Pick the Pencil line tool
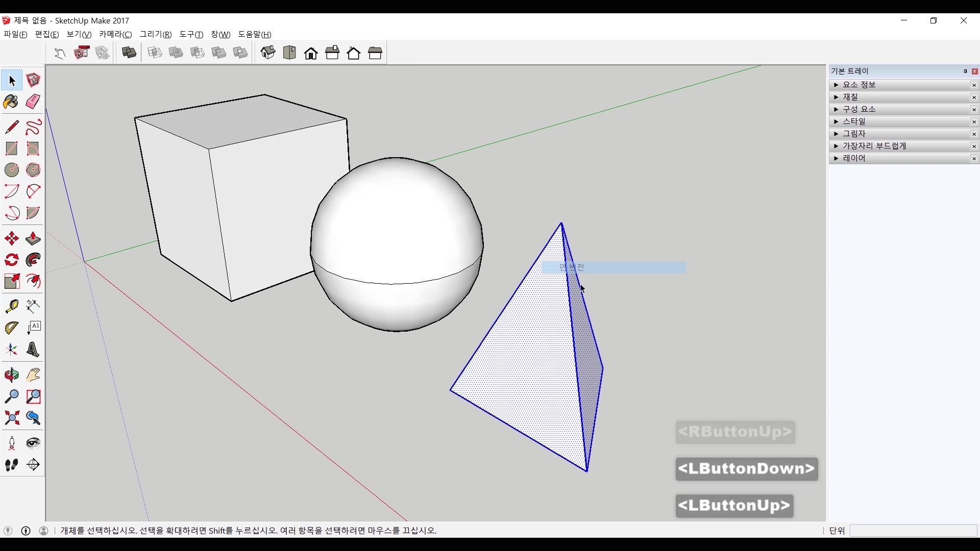980x551 pixels. point(12,127)
